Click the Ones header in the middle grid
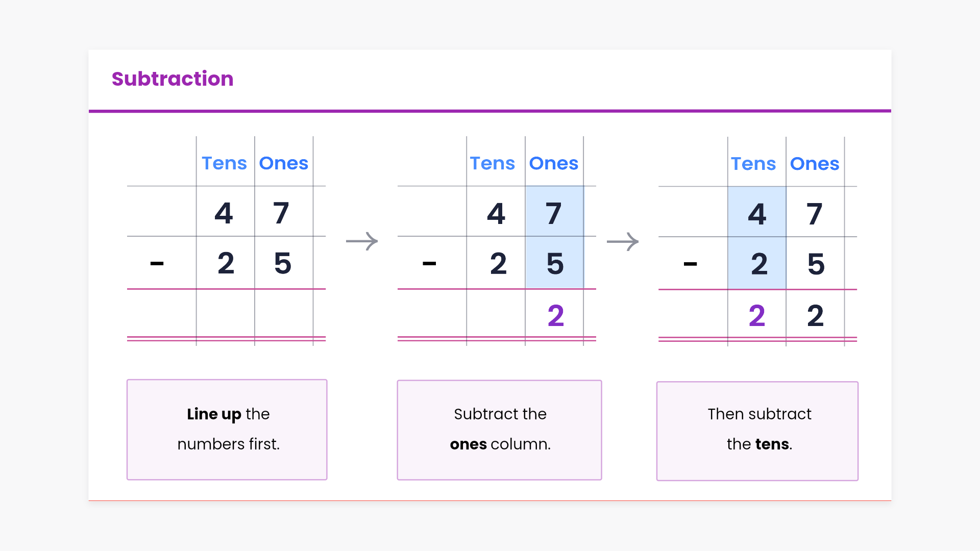Image resolution: width=980 pixels, height=551 pixels. [x=553, y=163]
